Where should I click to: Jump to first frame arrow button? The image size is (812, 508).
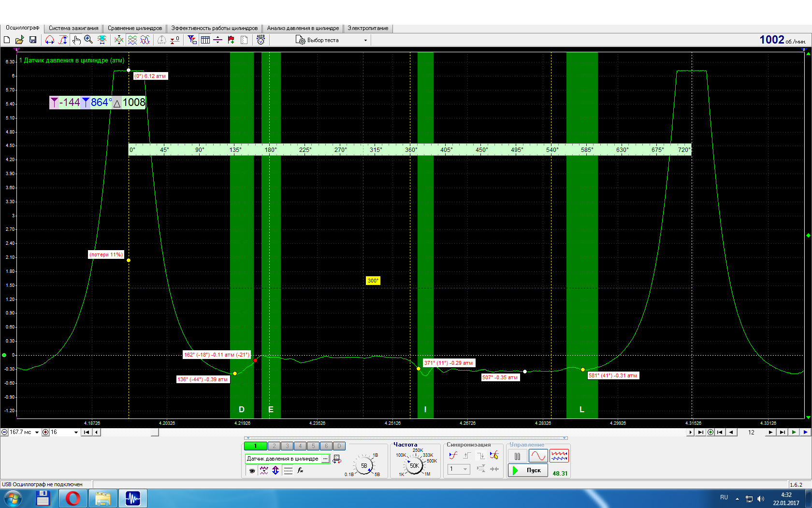719,433
